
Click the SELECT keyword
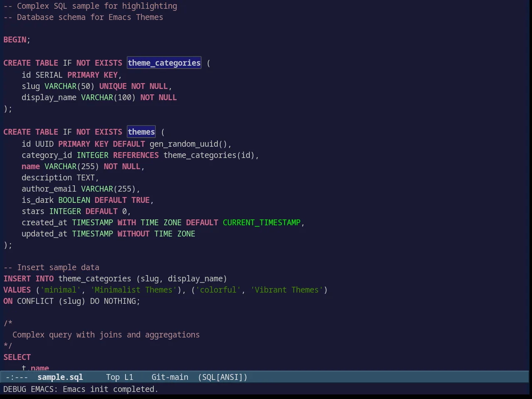point(17,357)
